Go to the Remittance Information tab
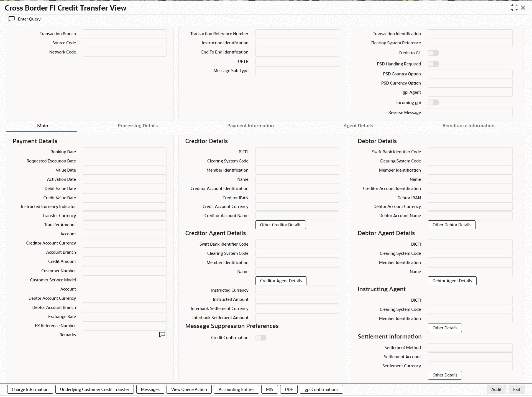532x397 pixels. [468, 126]
